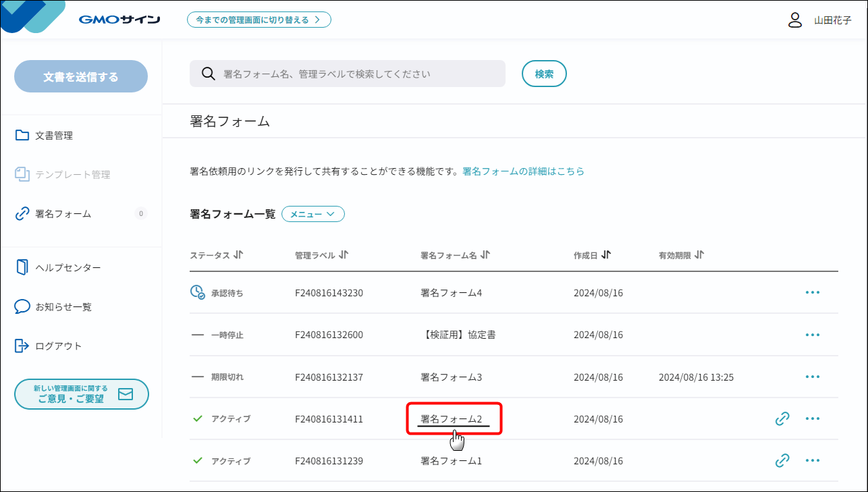868x492 pixels.
Task: Click the GMOサイン logo
Action: point(119,20)
